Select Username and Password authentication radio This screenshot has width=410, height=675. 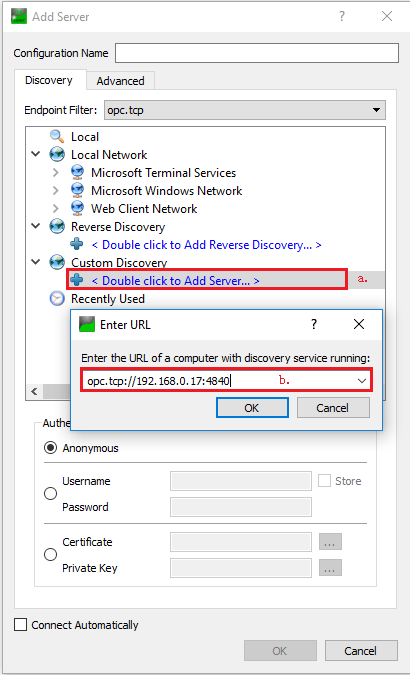point(50,494)
